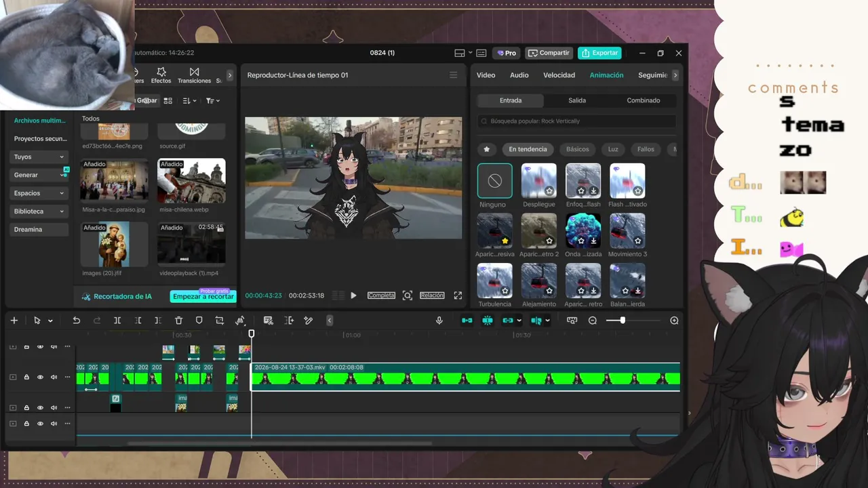Toggle the main track magnet icon

467,321
